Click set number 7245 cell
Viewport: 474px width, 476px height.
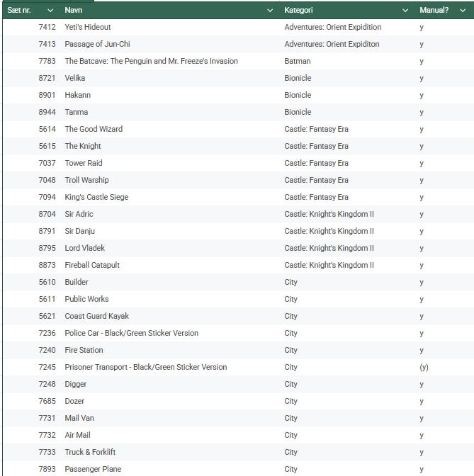(x=32, y=367)
